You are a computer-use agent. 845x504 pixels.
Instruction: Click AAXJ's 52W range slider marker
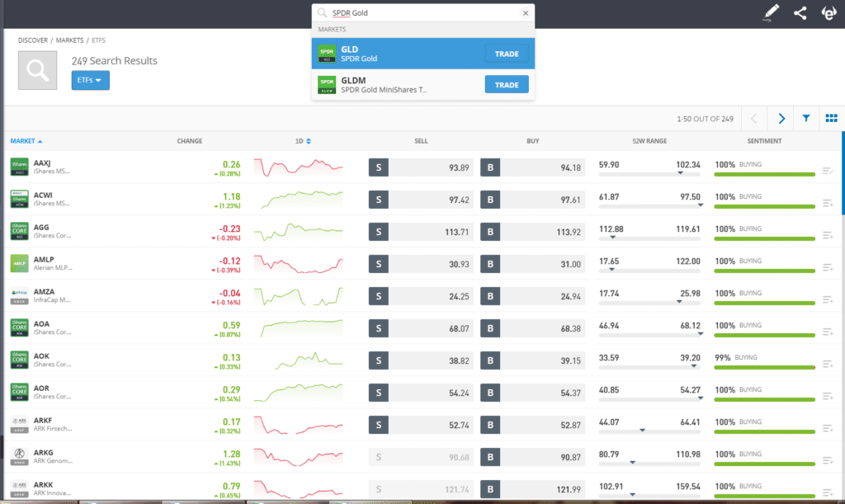pos(680,172)
